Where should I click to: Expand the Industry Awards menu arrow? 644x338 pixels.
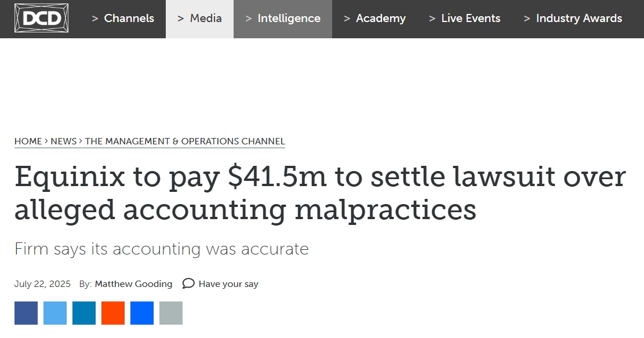(527, 19)
